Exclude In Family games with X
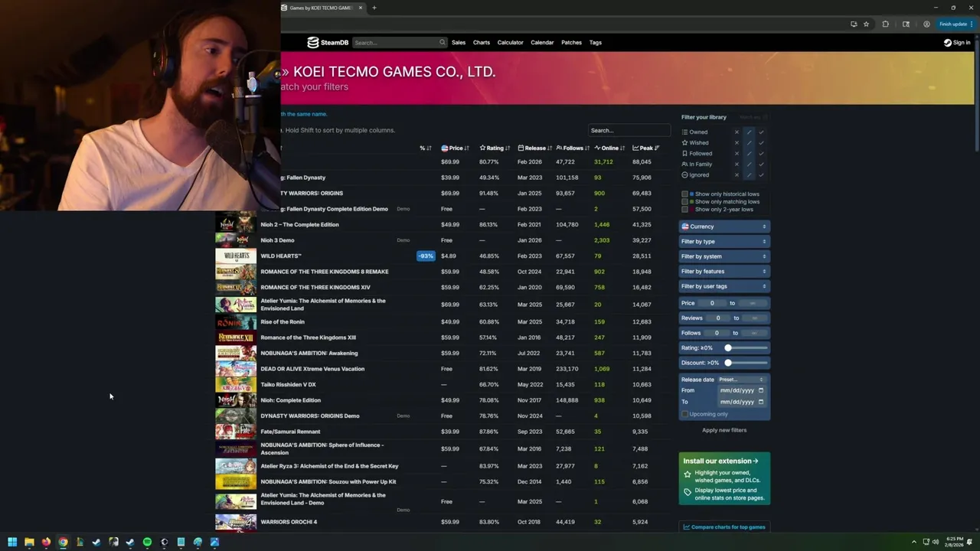This screenshot has width=980, height=551. (737, 164)
